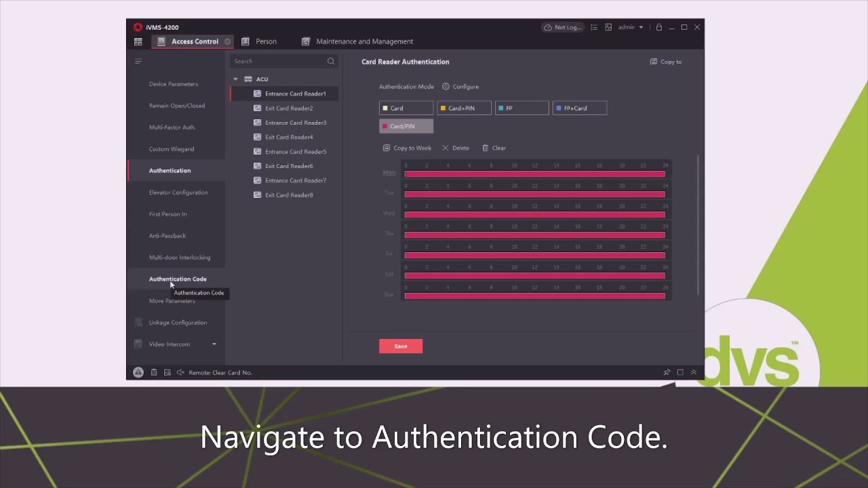
Task: Close the Access Control tab
Action: [227, 41]
